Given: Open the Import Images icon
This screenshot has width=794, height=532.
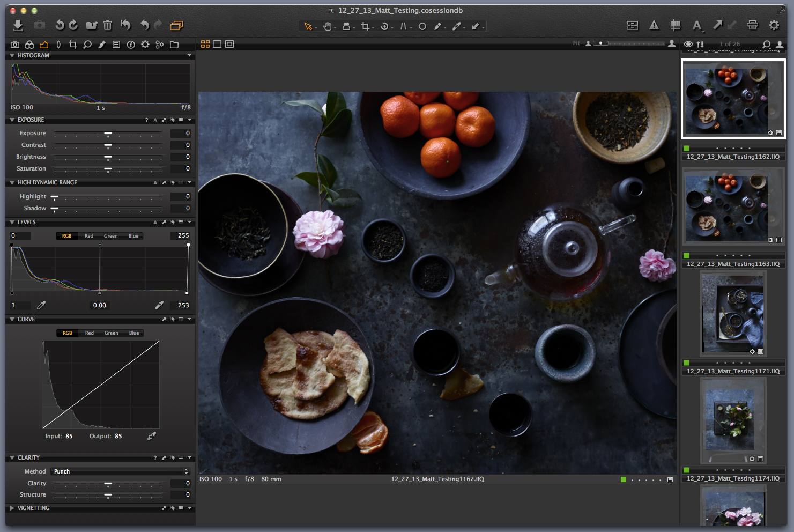Looking at the screenshot, I should tap(18, 25).
